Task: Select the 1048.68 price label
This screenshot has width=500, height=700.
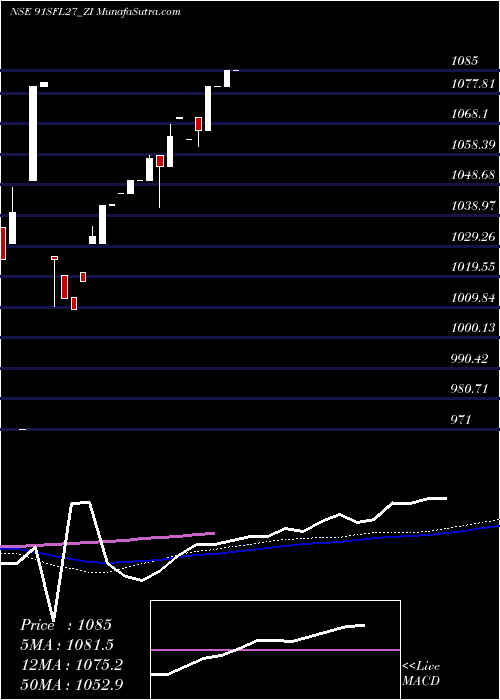Action: tap(473, 175)
